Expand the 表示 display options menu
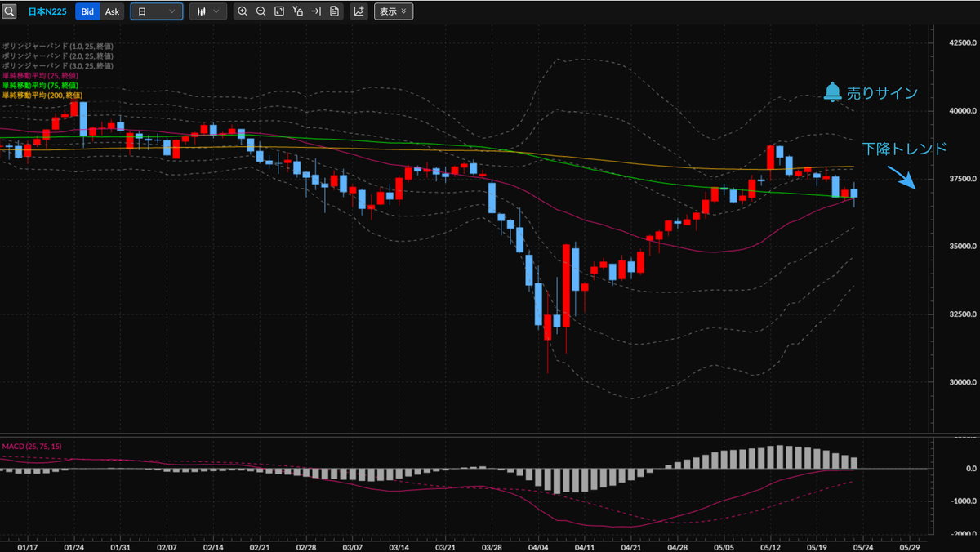Viewport: 980px width, 552px height. 393,11
